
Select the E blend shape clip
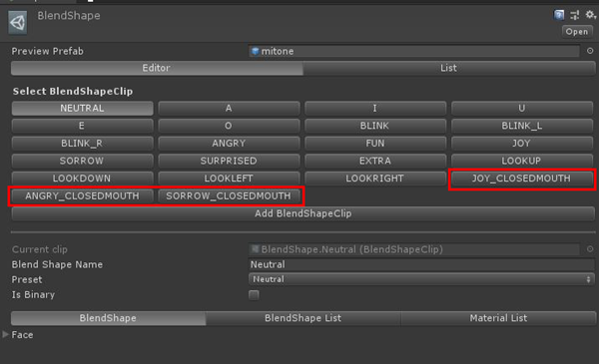(82, 126)
